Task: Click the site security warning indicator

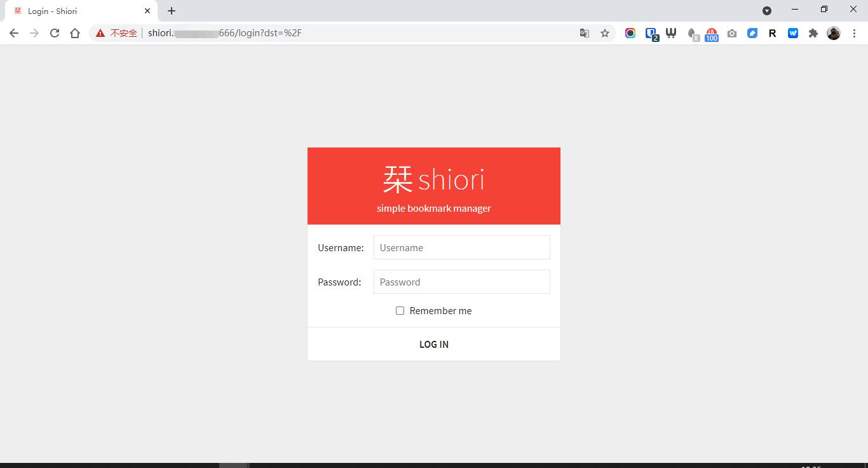Action: click(x=118, y=32)
